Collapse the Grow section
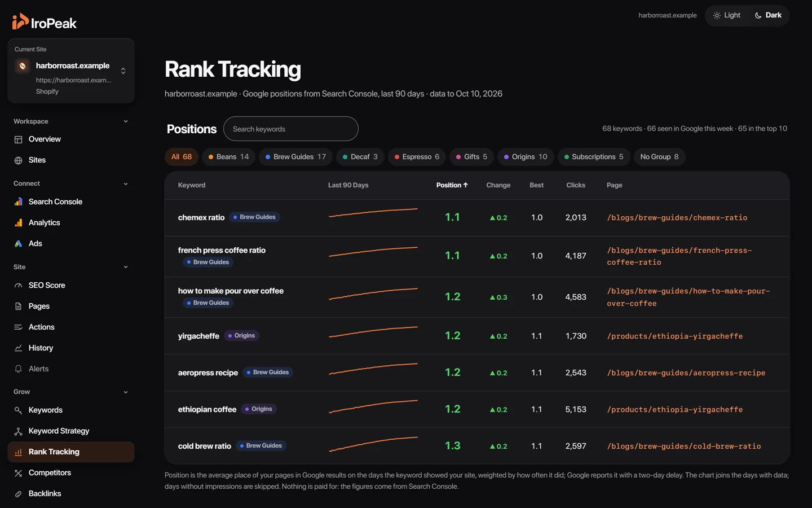This screenshot has width=812, height=508. pyautogui.click(x=125, y=392)
